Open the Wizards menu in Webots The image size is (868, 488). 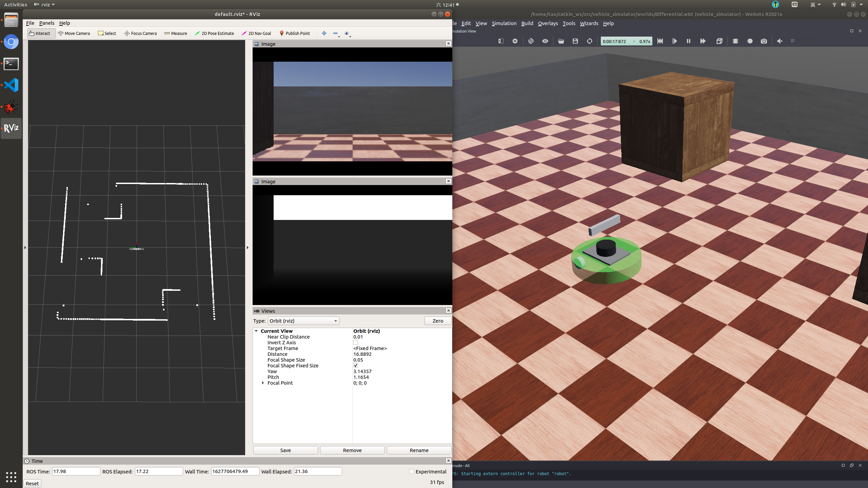(x=589, y=23)
